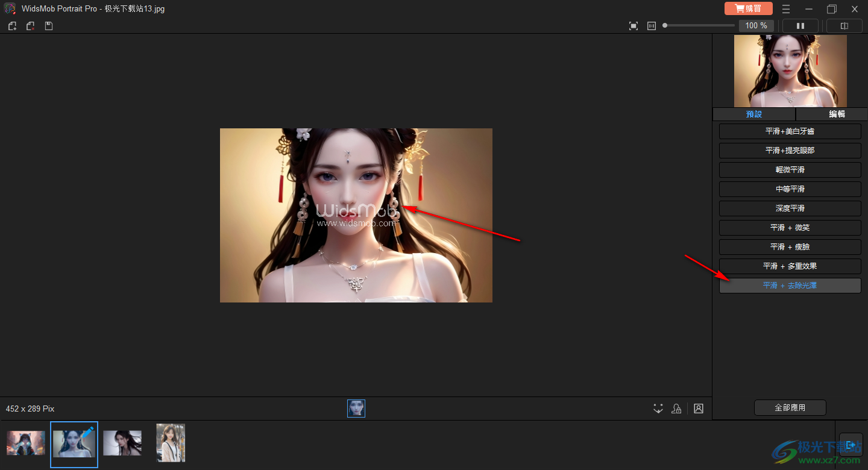The image size is (868, 470).
Task: Click the main portrait image on canvas
Action: tap(356, 215)
